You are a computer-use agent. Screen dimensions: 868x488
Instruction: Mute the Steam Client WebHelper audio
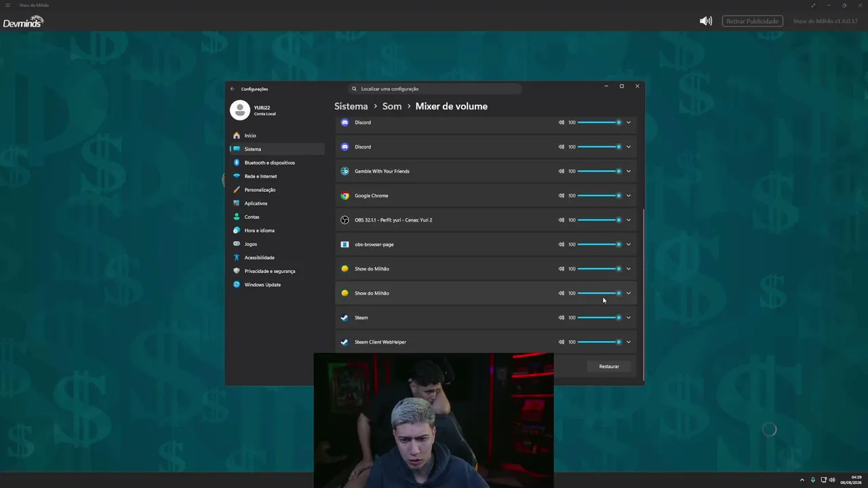pyautogui.click(x=561, y=342)
